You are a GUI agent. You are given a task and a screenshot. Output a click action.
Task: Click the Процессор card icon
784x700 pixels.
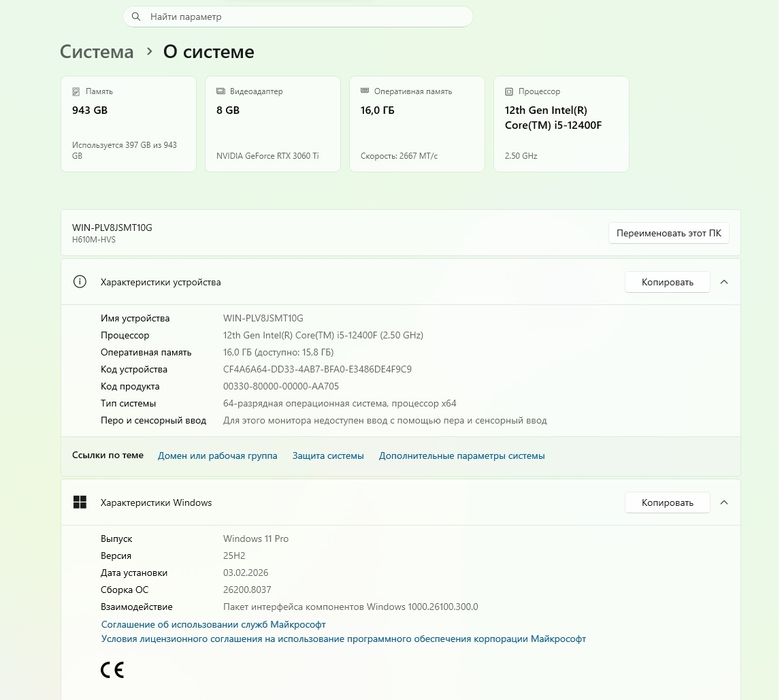point(510,91)
